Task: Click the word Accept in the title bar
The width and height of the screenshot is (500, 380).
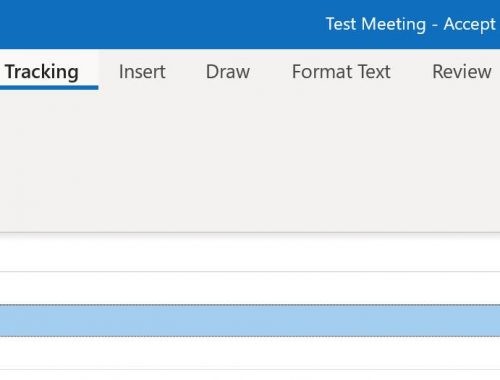Action: 469,24
